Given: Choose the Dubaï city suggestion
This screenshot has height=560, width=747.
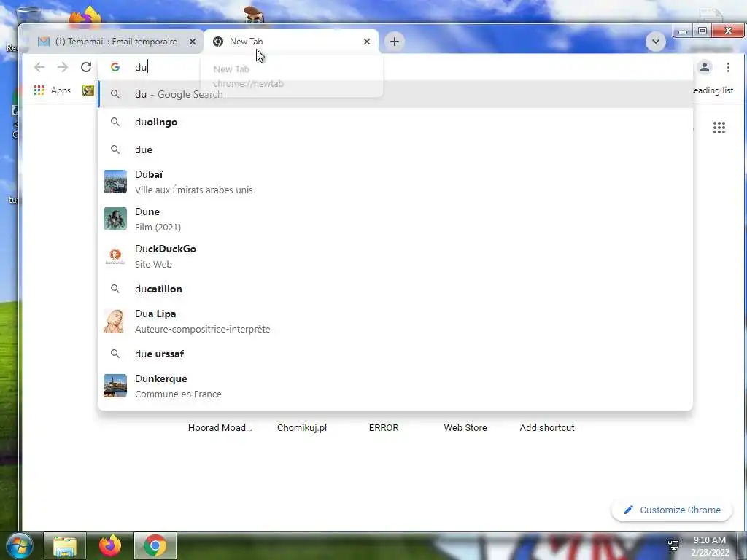Looking at the screenshot, I should tap(395, 182).
